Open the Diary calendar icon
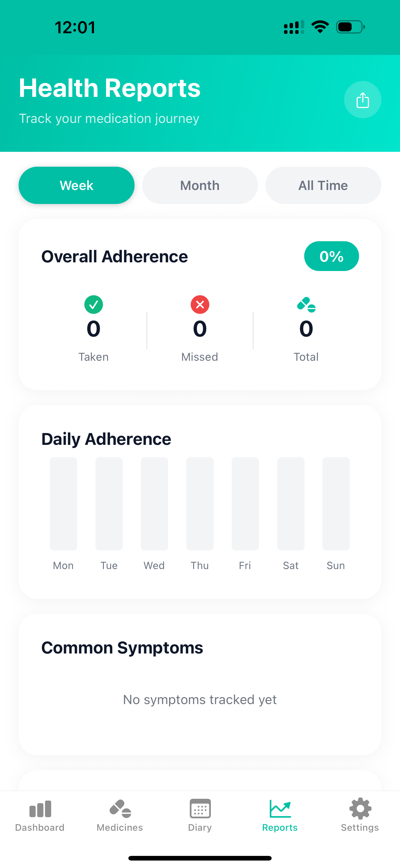This screenshot has width=400, height=868. pos(200,809)
